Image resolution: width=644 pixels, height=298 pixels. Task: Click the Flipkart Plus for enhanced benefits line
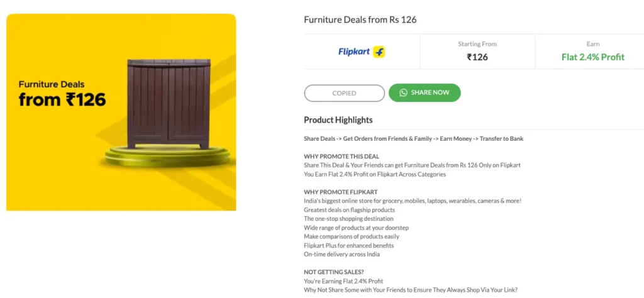(x=348, y=245)
